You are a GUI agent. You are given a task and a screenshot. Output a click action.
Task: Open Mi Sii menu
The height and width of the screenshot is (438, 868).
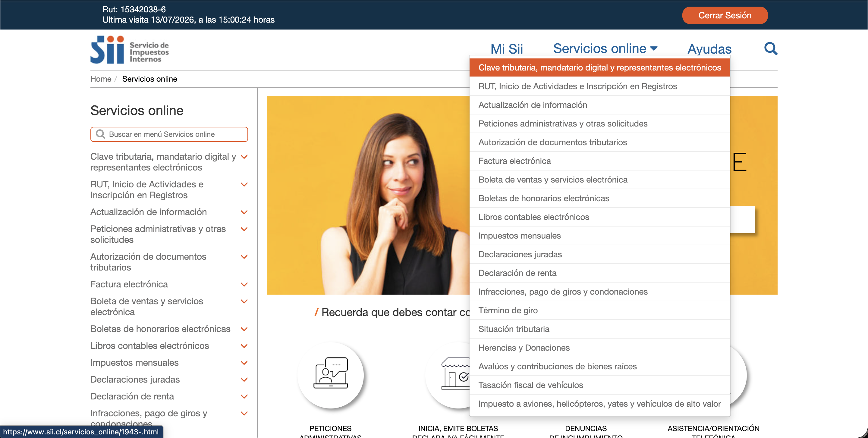coord(506,49)
